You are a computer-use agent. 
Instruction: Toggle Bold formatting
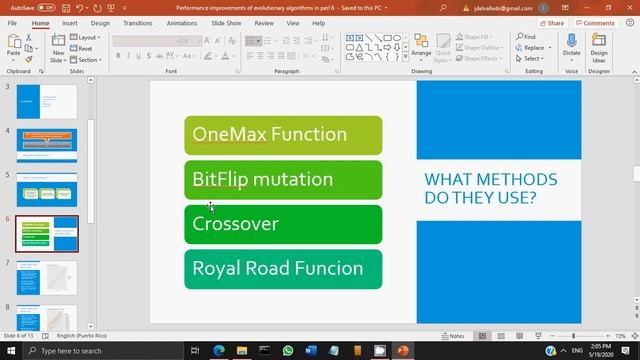tap(118, 56)
